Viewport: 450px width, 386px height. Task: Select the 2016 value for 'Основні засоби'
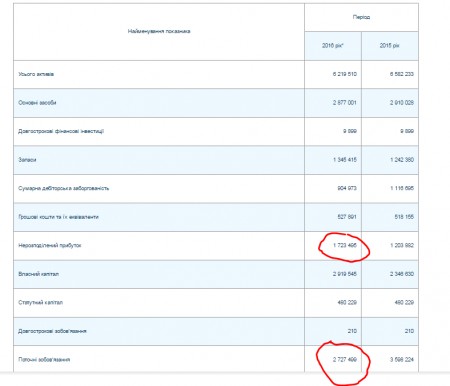click(x=344, y=103)
